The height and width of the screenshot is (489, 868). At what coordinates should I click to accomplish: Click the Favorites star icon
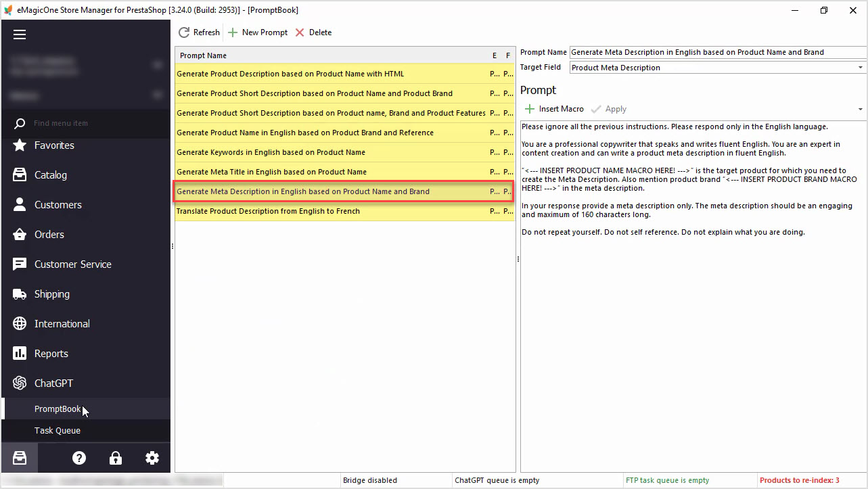click(20, 145)
